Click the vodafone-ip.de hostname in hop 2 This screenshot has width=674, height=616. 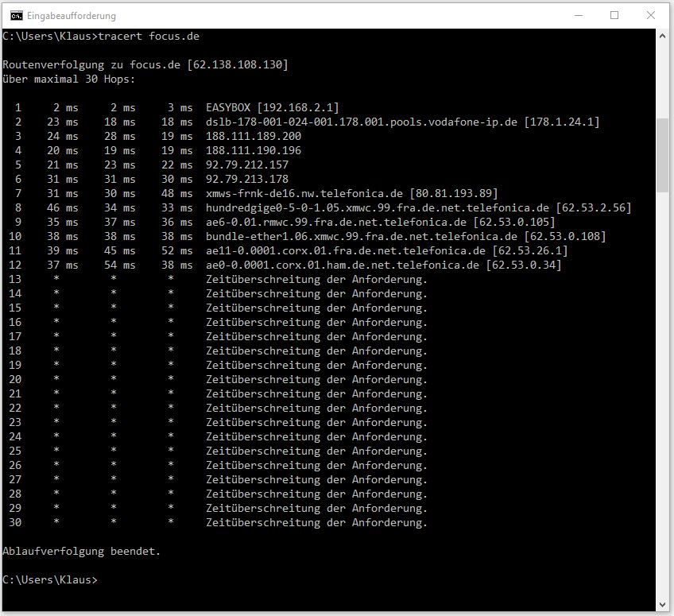coord(362,122)
